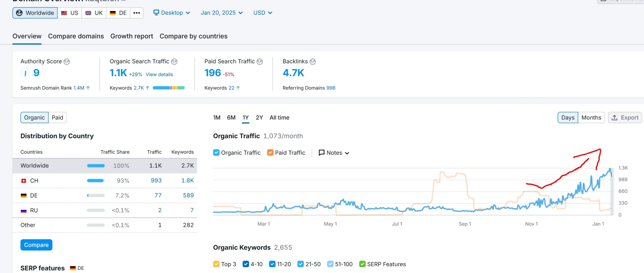Click the Export upload icon
The width and height of the screenshot is (644, 273).
pos(615,118)
